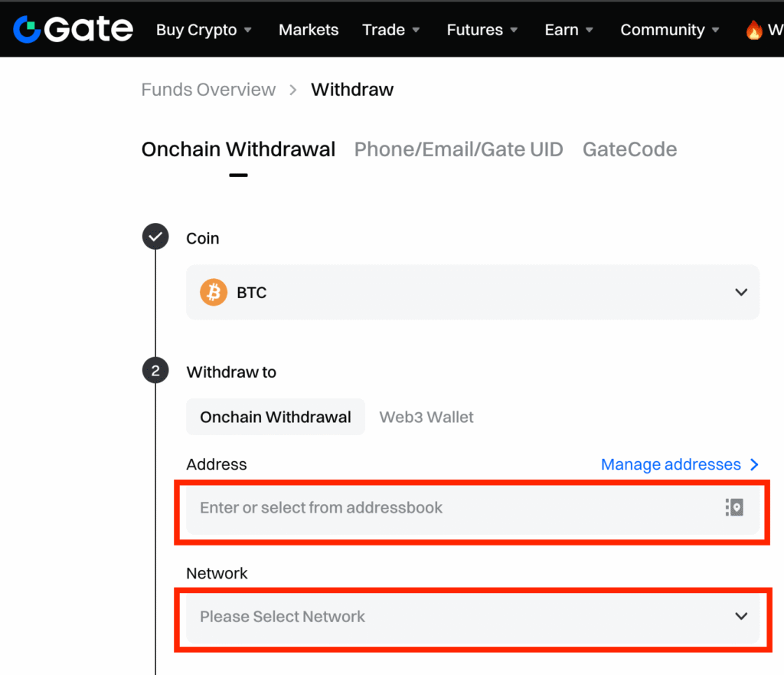
Task: Open the Please Select Network dropdown
Action: pos(472,616)
